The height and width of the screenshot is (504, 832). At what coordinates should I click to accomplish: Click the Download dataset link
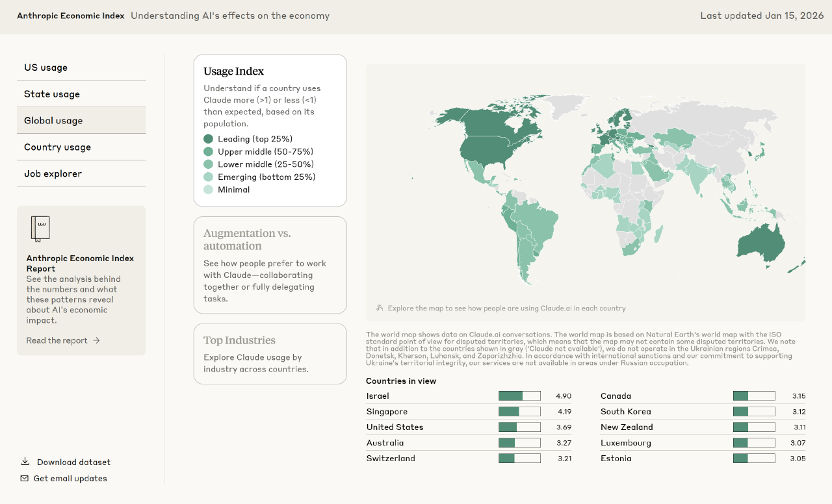[x=73, y=462]
